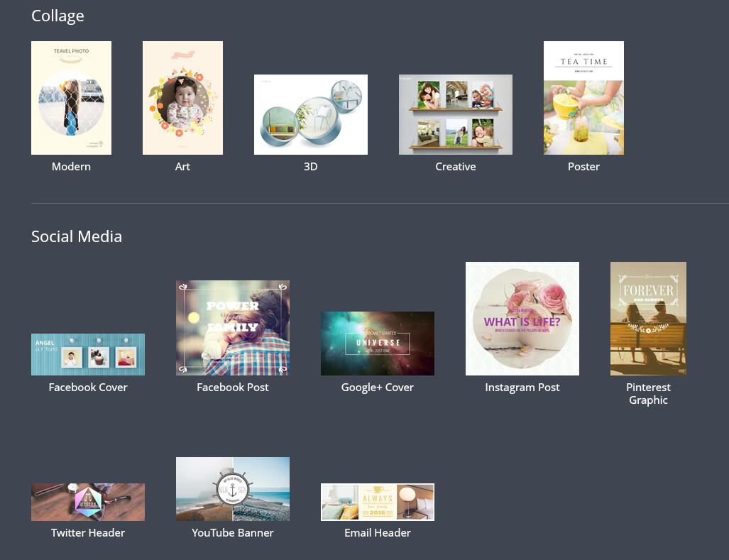The image size is (729, 560).
Task: Select the Facebook Post template thumbnail
Action: pos(233,328)
